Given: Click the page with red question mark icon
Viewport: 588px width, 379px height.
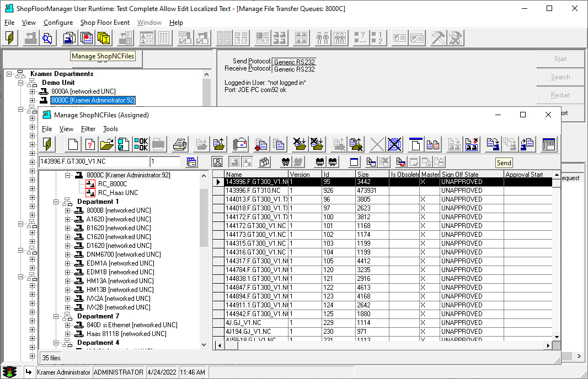Looking at the screenshot, I should (90, 144).
